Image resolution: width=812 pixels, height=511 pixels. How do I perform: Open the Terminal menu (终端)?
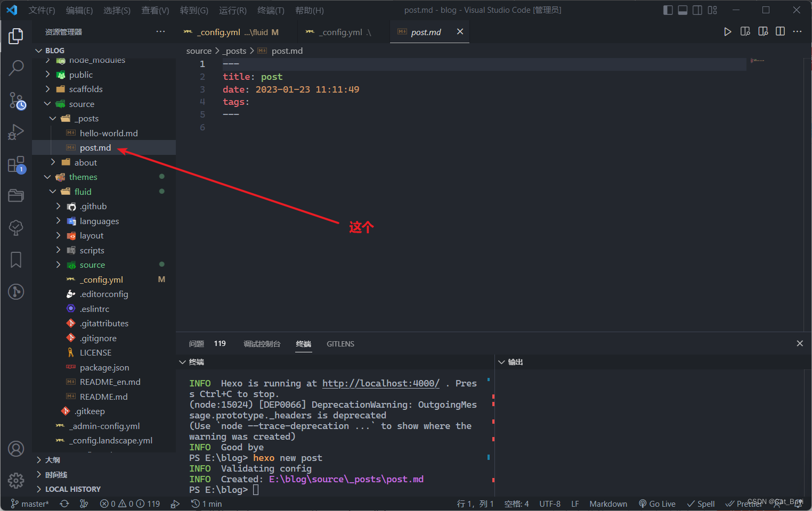point(271,10)
